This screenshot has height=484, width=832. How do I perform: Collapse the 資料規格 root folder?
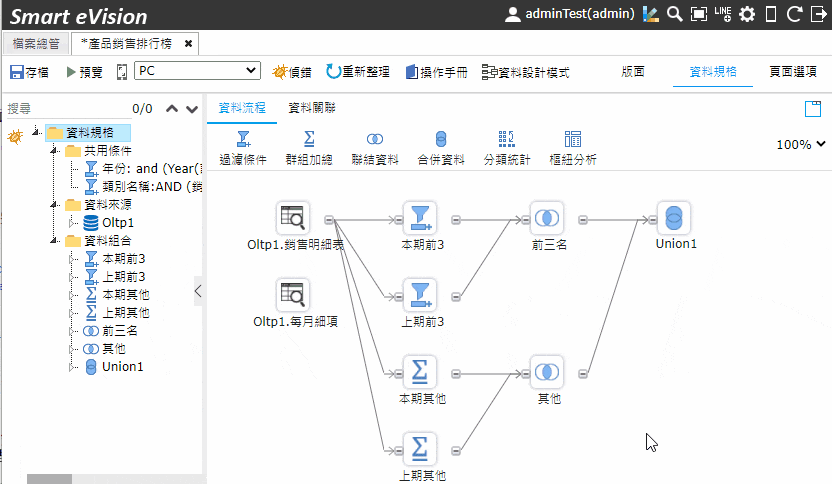(36, 131)
